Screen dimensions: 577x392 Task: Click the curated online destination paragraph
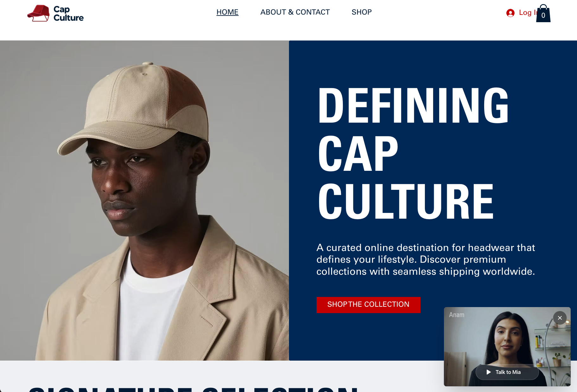pos(426,260)
